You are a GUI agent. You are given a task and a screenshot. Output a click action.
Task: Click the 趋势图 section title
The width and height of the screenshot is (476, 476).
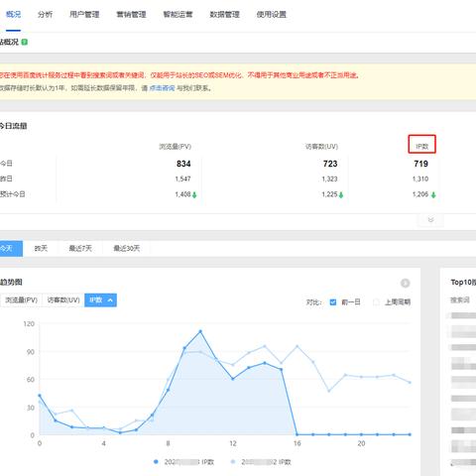coord(11,282)
